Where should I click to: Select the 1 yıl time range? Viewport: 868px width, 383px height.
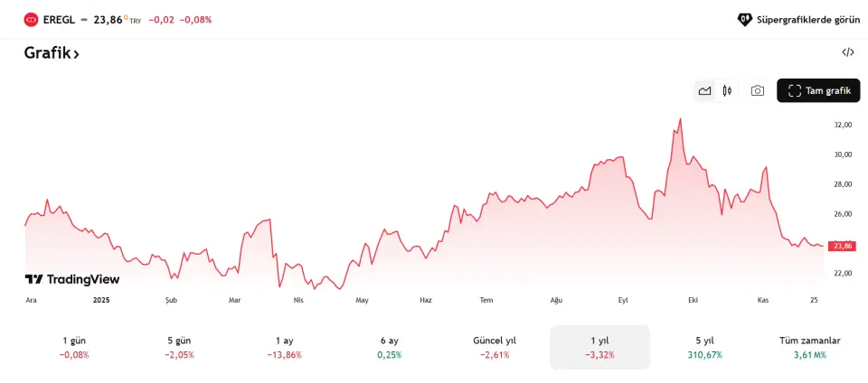pyautogui.click(x=599, y=347)
